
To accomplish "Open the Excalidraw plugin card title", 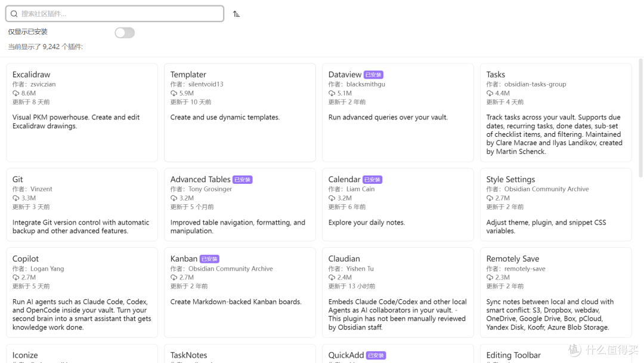I will point(31,75).
